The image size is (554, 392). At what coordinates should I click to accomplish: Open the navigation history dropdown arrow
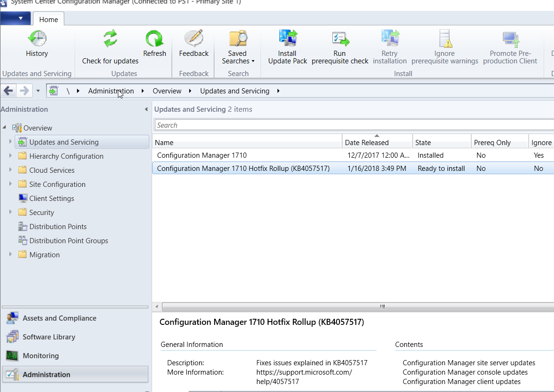pyautogui.click(x=38, y=91)
